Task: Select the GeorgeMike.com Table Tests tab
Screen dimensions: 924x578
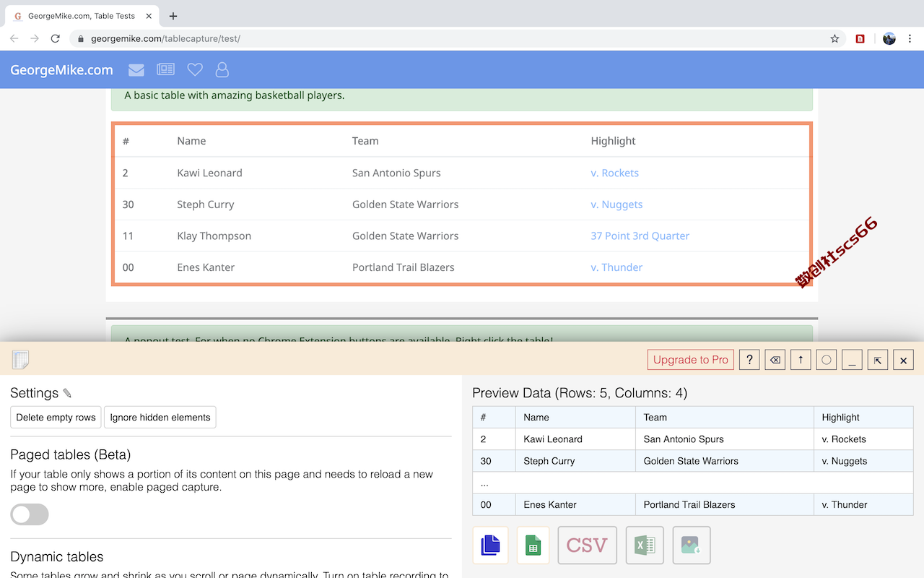Action: coord(81,16)
